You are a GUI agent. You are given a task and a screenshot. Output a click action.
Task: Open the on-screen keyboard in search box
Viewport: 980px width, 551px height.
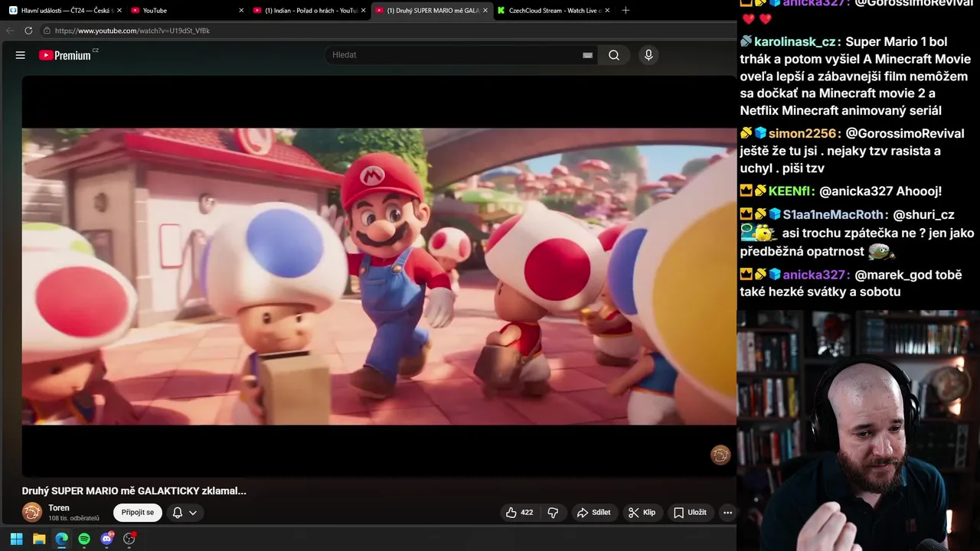pyautogui.click(x=587, y=55)
